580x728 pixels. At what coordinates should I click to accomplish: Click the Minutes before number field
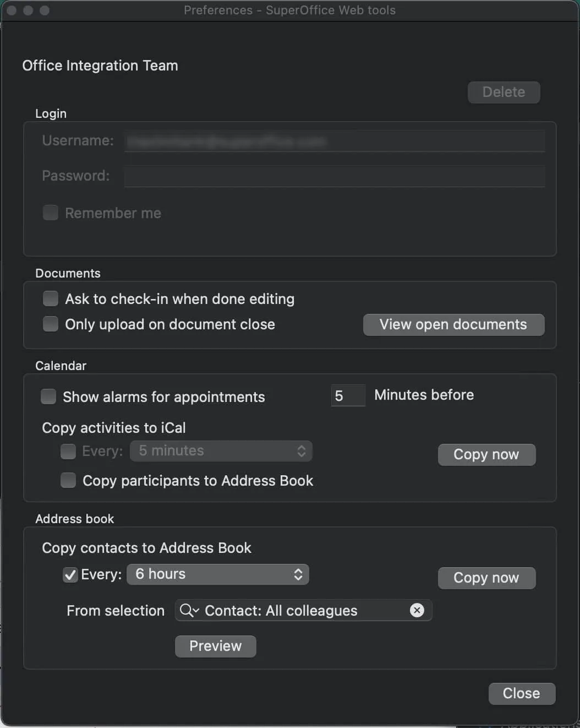348,395
